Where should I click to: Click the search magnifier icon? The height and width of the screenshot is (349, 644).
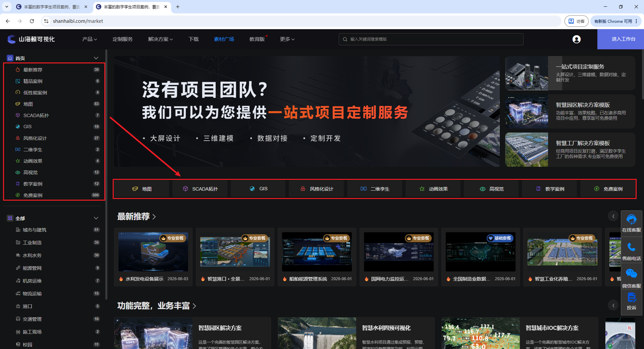pos(345,39)
